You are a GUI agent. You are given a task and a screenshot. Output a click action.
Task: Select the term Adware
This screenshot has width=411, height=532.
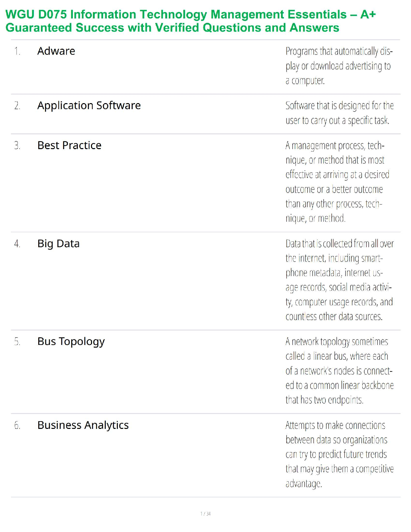(56, 51)
